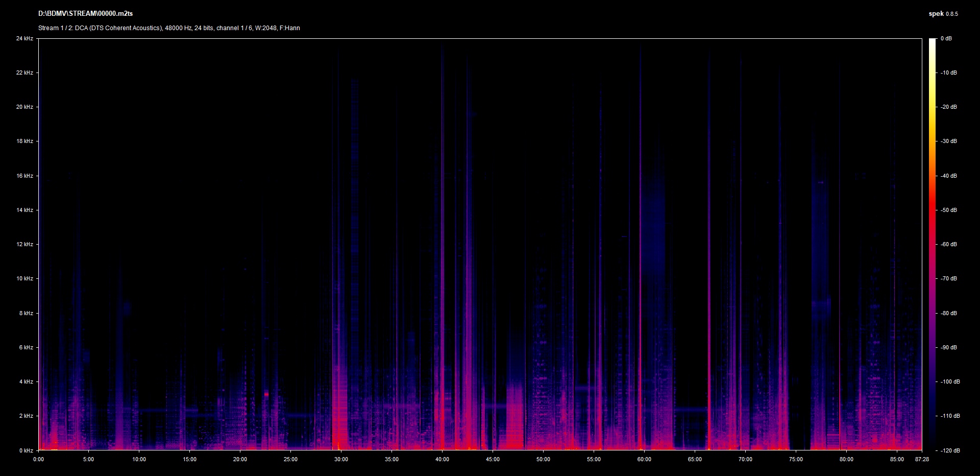Click the 75:00 time axis label
The image size is (980, 476).
pyautogui.click(x=796, y=459)
